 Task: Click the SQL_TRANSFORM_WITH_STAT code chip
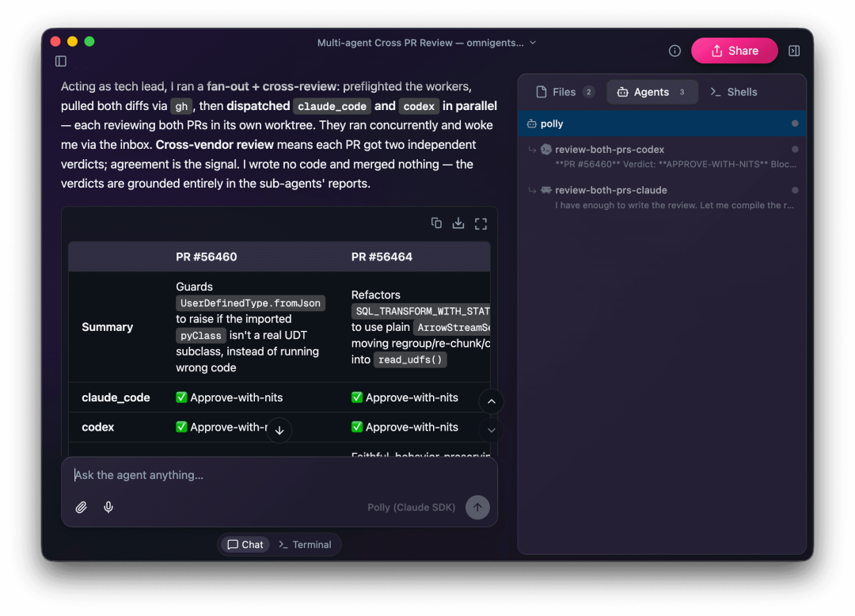point(421,311)
